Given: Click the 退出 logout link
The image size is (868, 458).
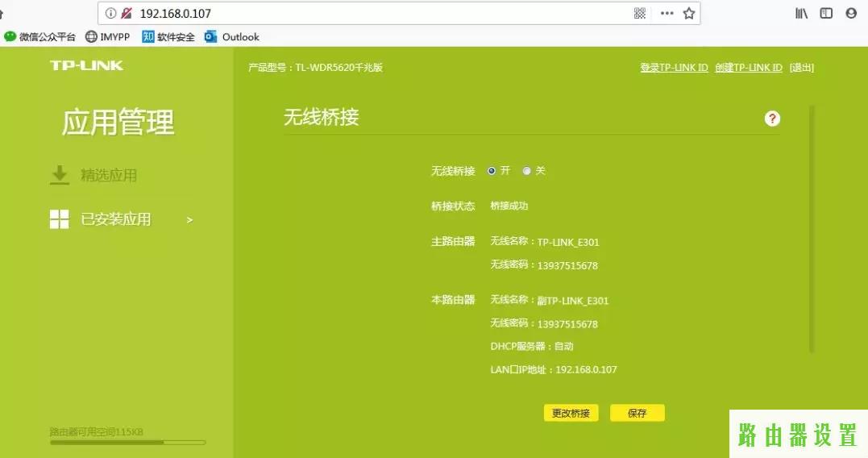Looking at the screenshot, I should 802,68.
